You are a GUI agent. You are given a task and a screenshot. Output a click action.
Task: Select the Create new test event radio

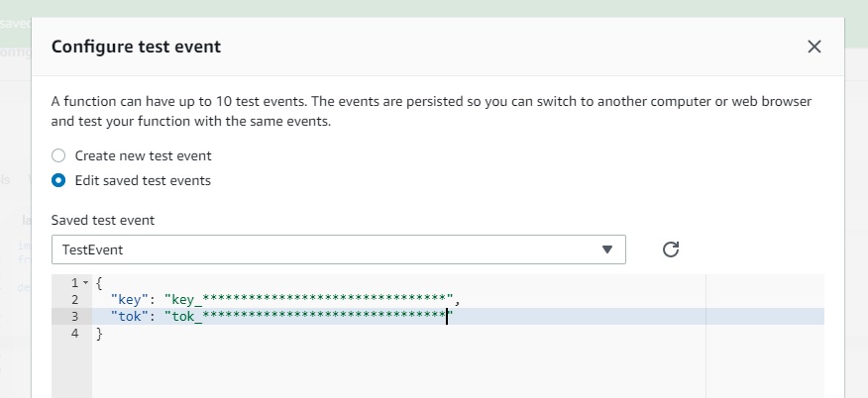58,155
